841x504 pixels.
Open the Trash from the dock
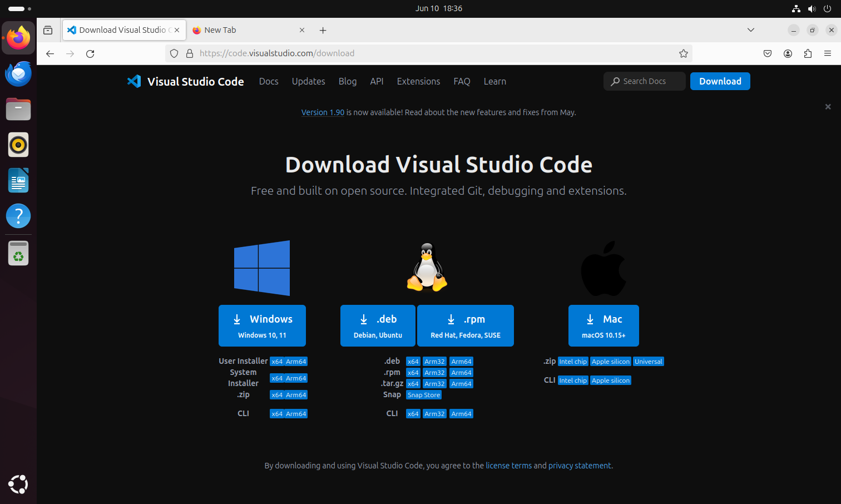point(18,253)
